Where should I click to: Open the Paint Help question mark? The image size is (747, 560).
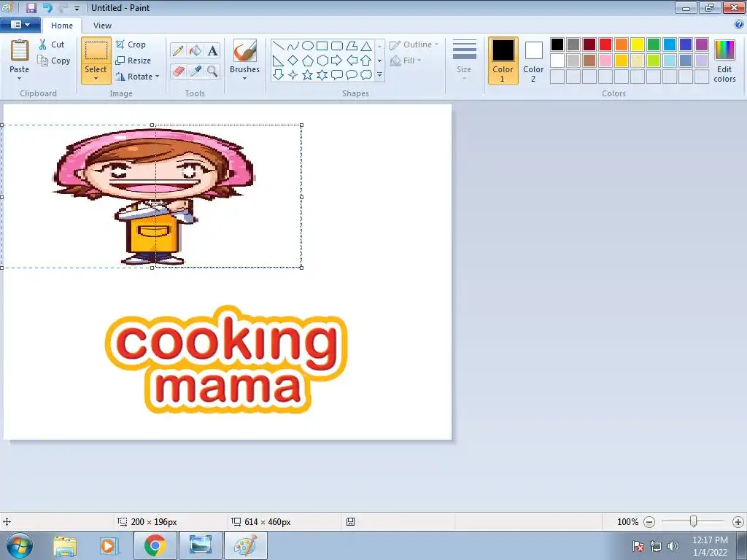[x=740, y=25]
